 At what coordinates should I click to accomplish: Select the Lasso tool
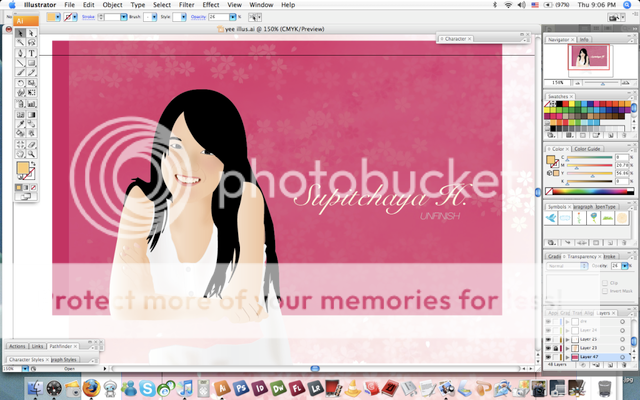coord(31,43)
